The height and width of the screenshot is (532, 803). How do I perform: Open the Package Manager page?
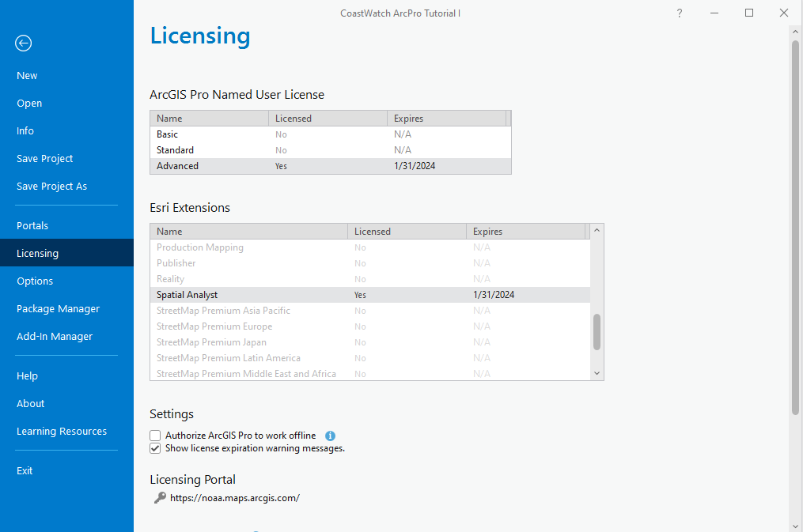(x=58, y=308)
